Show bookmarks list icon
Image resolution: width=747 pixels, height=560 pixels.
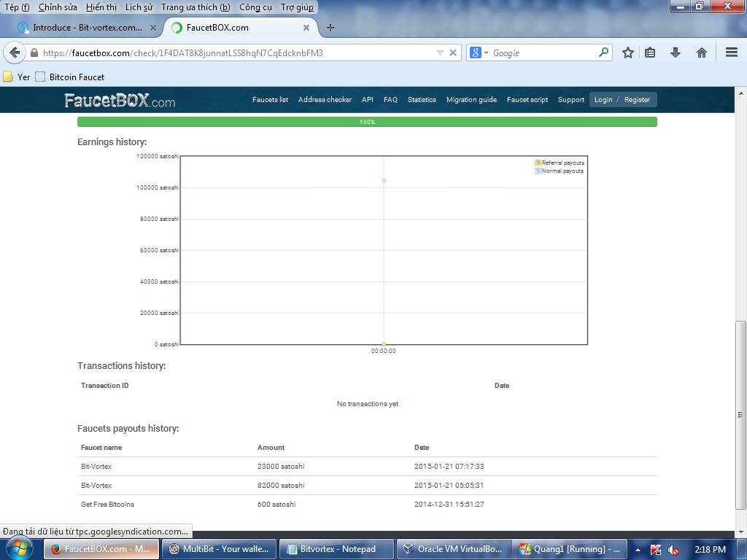click(650, 52)
